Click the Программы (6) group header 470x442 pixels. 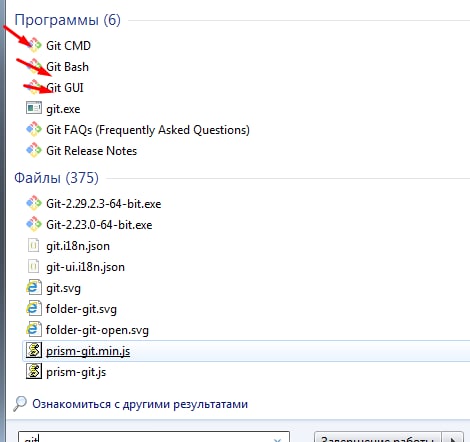[x=68, y=20]
